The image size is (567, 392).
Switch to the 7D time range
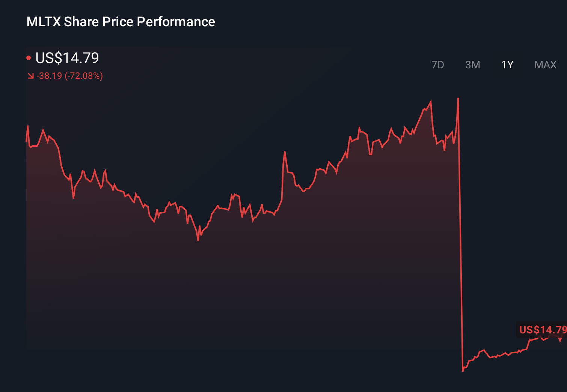[438, 65]
